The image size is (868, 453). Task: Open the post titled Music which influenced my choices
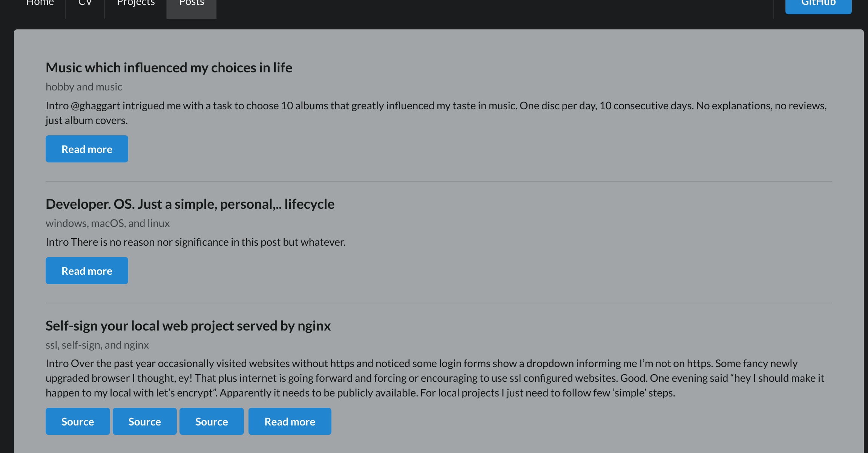point(169,68)
